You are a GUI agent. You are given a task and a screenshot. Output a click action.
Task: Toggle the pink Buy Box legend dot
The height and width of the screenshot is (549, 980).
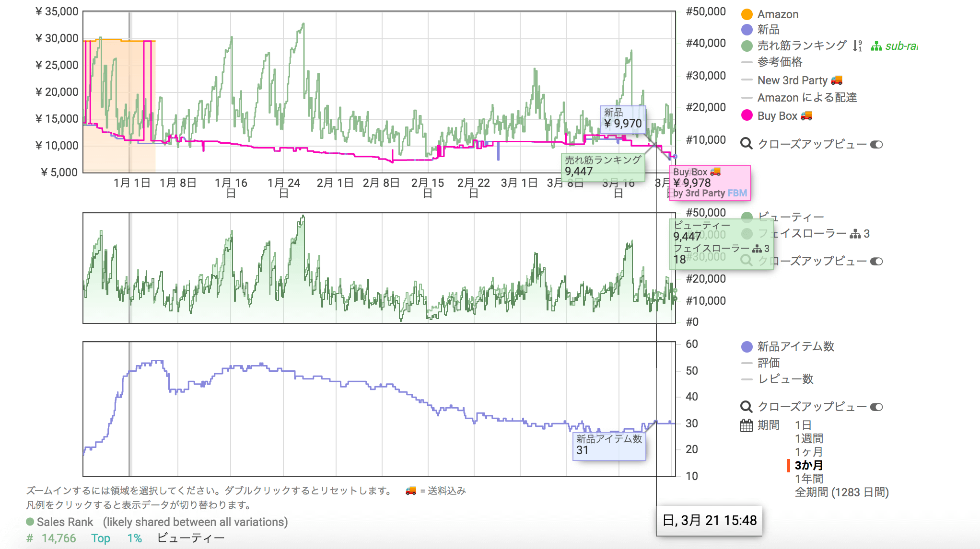click(747, 115)
